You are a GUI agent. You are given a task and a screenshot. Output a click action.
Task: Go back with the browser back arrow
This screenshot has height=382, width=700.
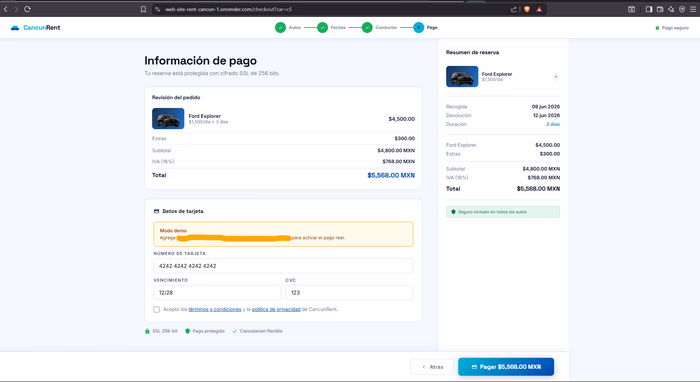(5, 9)
